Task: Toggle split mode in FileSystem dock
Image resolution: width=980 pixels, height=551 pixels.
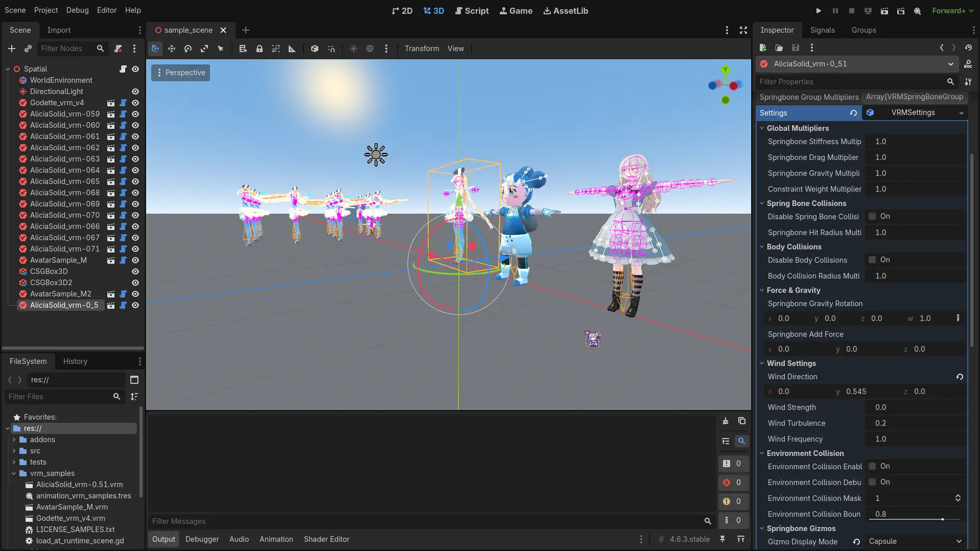Action: (x=134, y=380)
